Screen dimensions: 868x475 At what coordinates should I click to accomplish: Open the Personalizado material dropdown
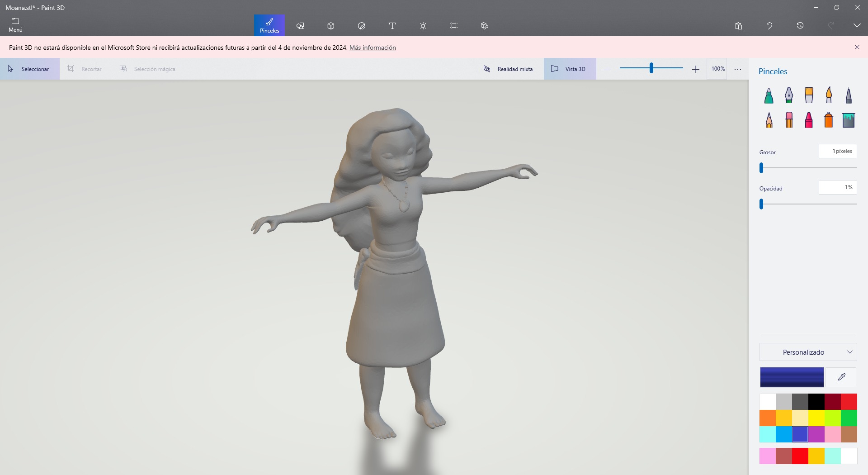point(808,352)
